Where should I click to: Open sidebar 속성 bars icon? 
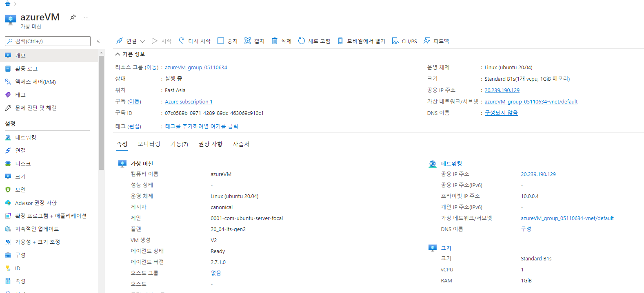[x=8, y=281]
